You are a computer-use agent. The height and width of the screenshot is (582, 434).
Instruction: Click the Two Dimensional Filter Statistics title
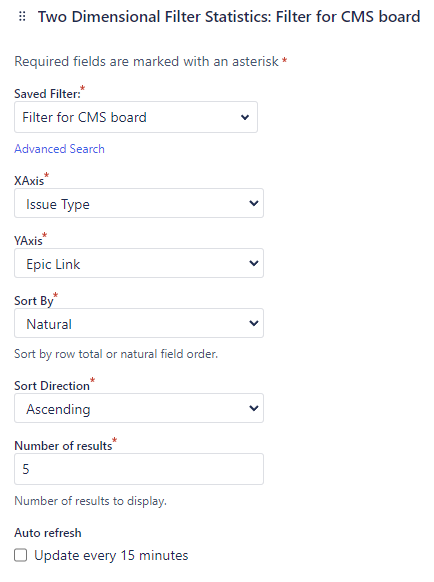point(229,17)
